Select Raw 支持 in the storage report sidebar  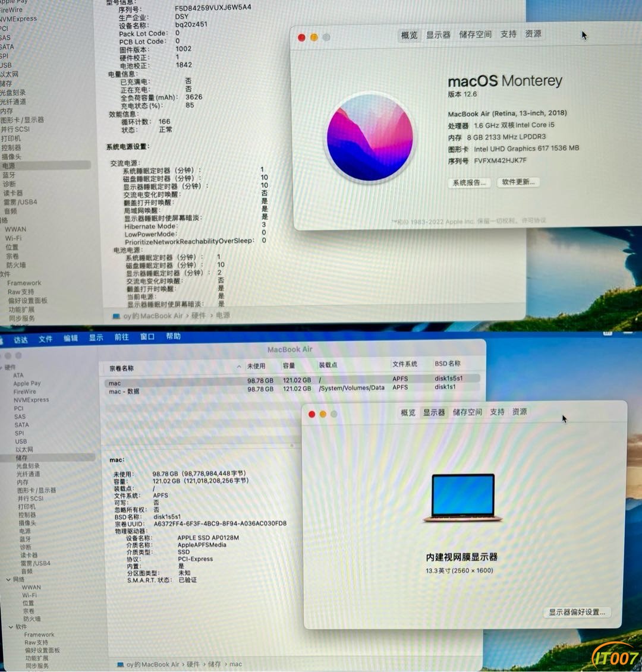[36, 642]
